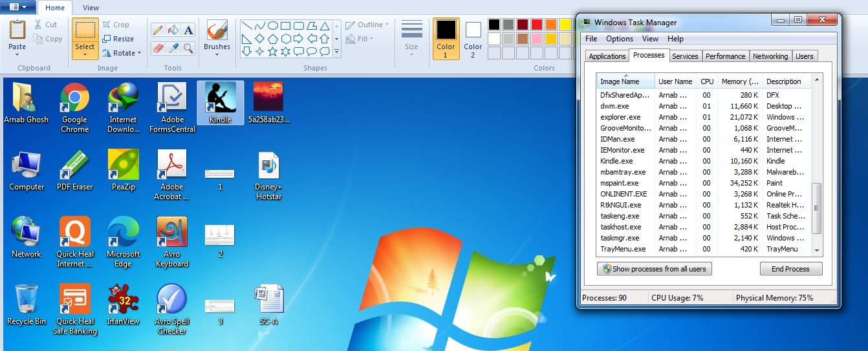The height and width of the screenshot is (351, 868).
Task: Expand the Select dropdown arrow
Action: [85, 55]
